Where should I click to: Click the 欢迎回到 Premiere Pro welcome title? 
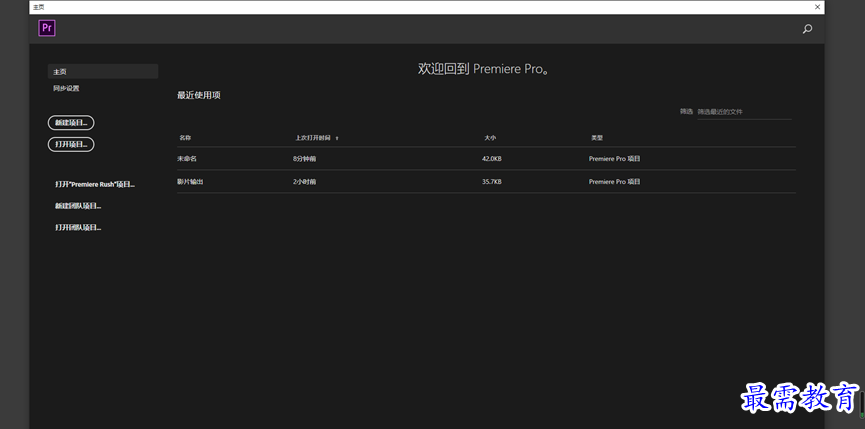pos(483,69)
